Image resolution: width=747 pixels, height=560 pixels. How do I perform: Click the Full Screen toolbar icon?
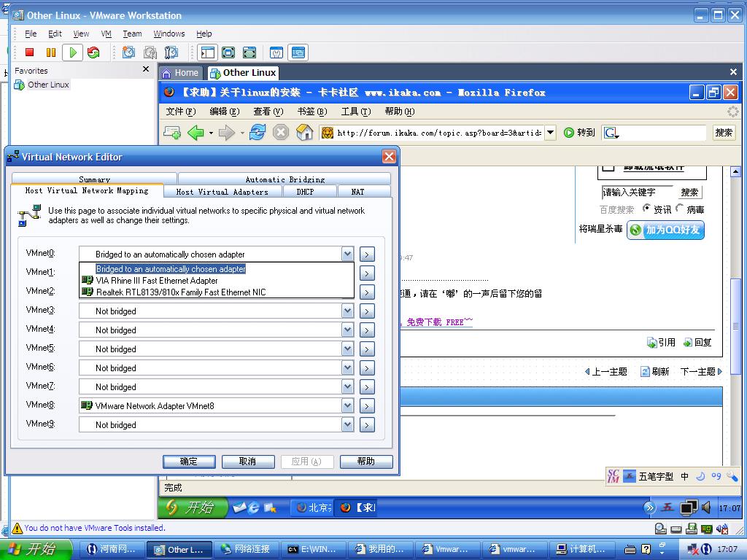[228, 52]
